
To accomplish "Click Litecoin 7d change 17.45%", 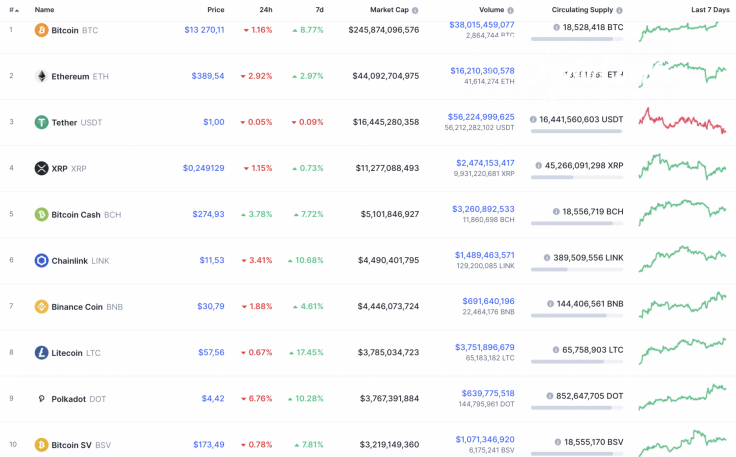I will tap(306, 352).
